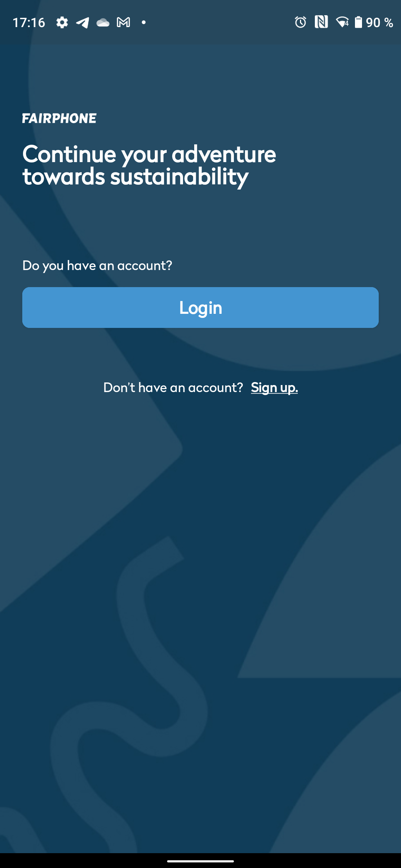Screen dimensions: 401x868
Task: Tap the 17:16 clock in status bar
Action: click(x=29, y=23)
